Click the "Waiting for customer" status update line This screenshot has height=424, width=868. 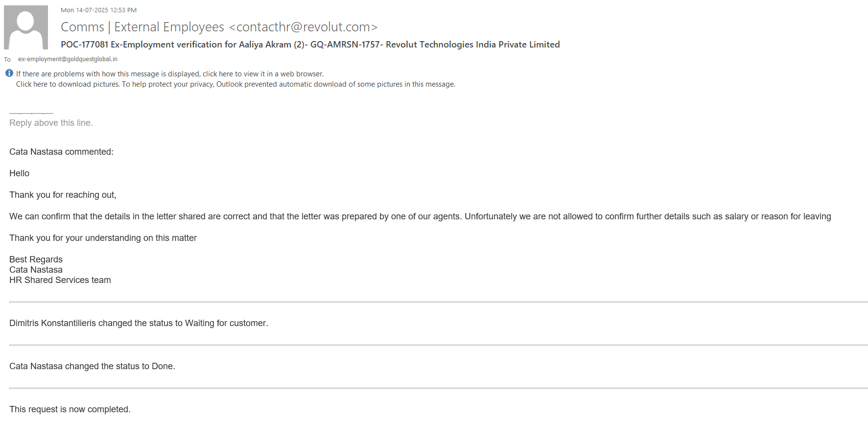139,323
